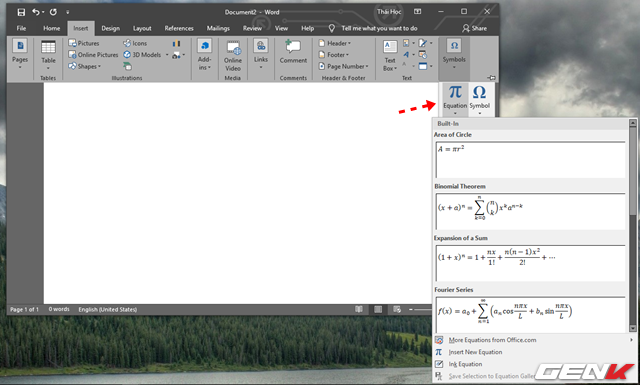Image resolution: width=640 pixels, height=385 pixels.
Task: Click the Share button
Action: [x=474, y=28]
